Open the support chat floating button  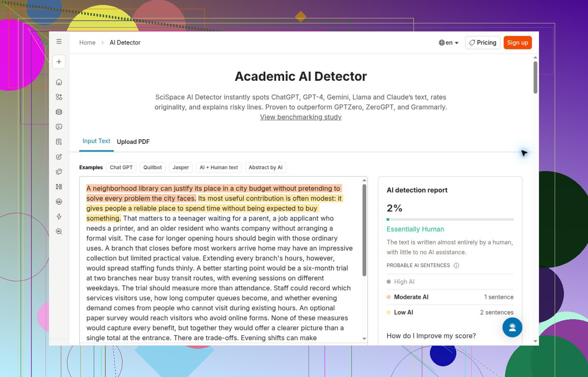click(512, 327)
